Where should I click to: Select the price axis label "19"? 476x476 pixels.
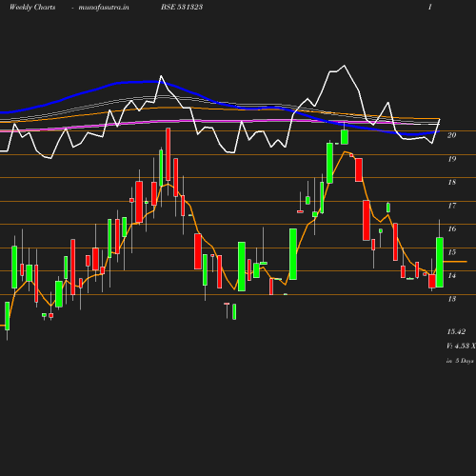[452, 159]
